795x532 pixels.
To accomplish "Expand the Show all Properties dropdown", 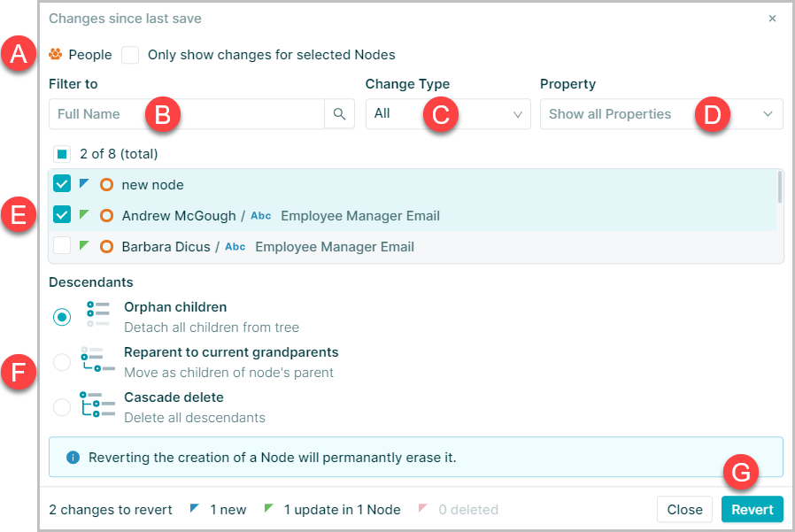I will (661, 114).
